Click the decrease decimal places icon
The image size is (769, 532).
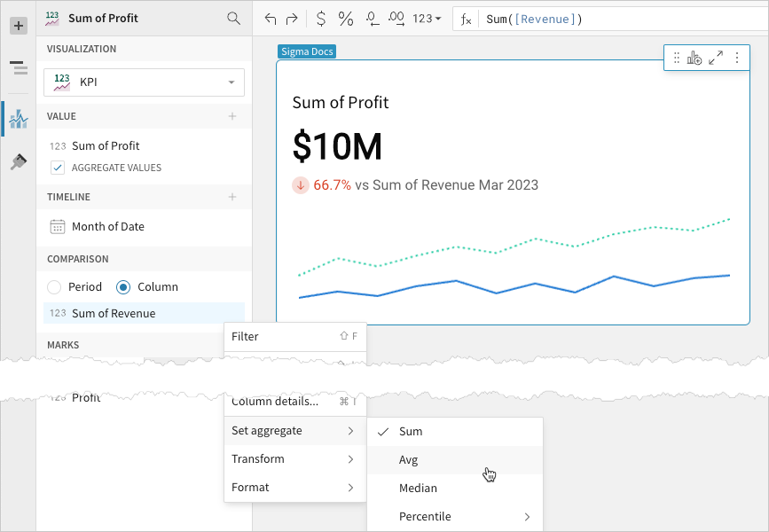tap(373, 19)
